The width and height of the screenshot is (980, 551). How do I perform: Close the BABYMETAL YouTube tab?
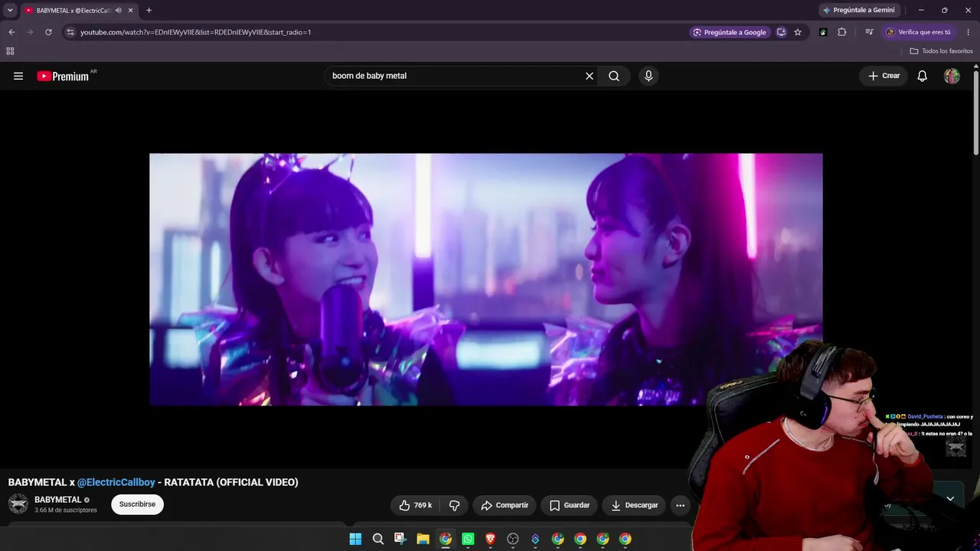(131, 11)
